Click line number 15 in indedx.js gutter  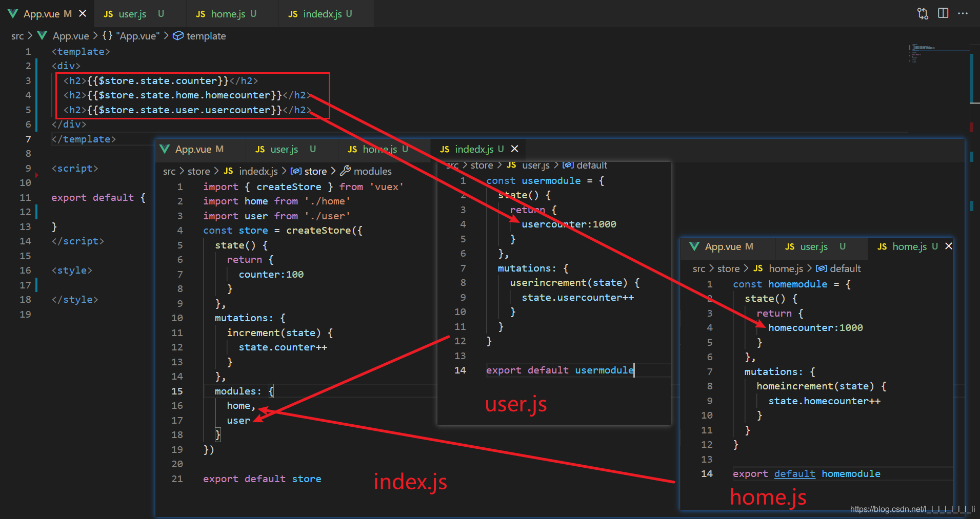(177, 391)
